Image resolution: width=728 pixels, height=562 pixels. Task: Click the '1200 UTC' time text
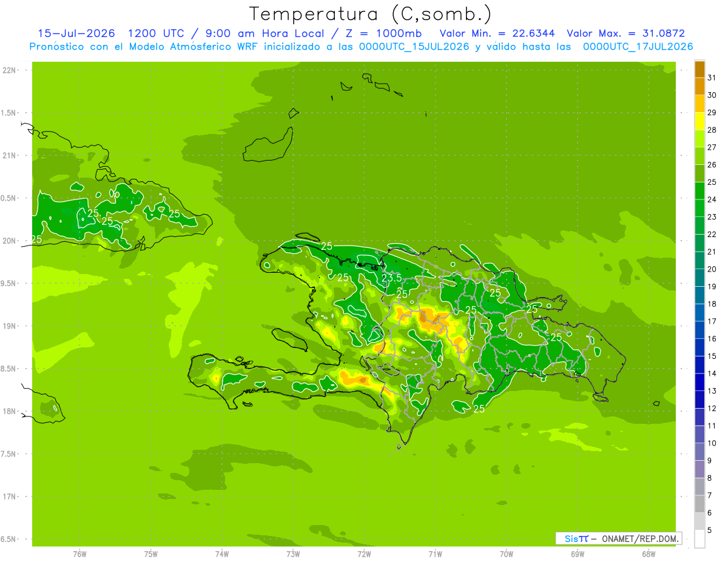(x=155, y=33)
